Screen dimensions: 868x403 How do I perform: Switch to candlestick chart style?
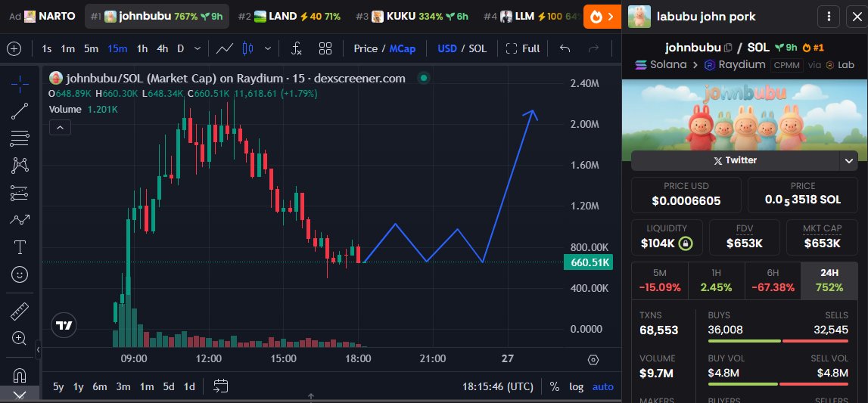248,48
